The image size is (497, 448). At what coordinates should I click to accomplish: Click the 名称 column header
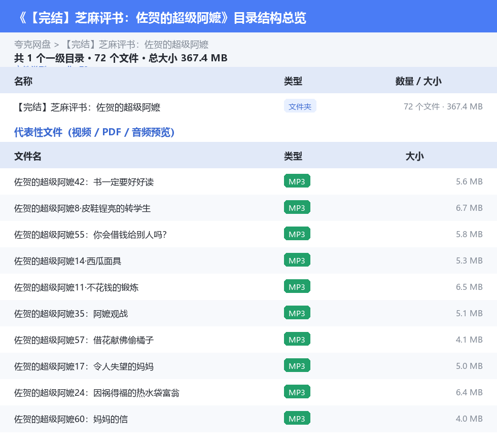click(x=23, y=81)
